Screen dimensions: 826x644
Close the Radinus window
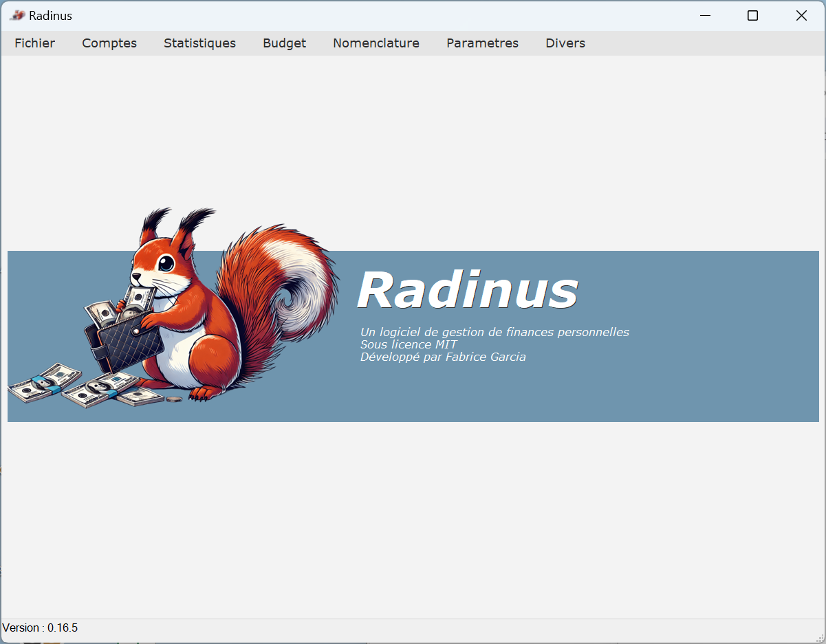pyautogui.click(x=801, y=15)
